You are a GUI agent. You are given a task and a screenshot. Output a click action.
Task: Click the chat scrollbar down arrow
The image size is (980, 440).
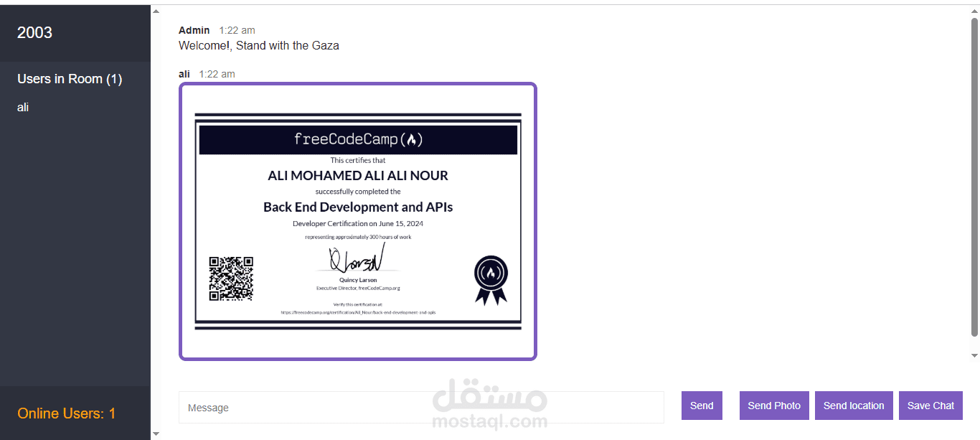(974, 355)
